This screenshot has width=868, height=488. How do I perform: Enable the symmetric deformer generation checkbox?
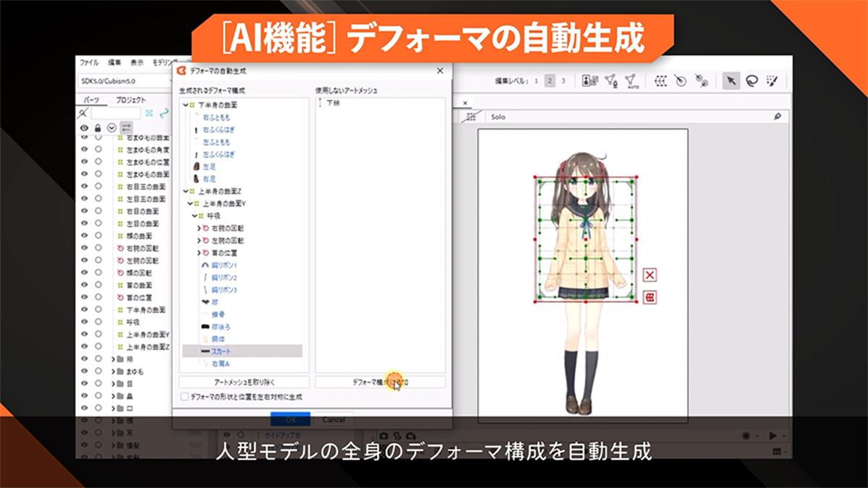[184, 397]
